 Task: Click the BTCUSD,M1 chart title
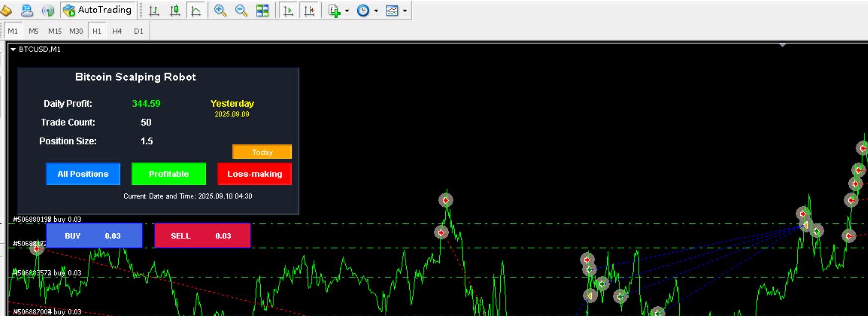[x=40, y=49]
